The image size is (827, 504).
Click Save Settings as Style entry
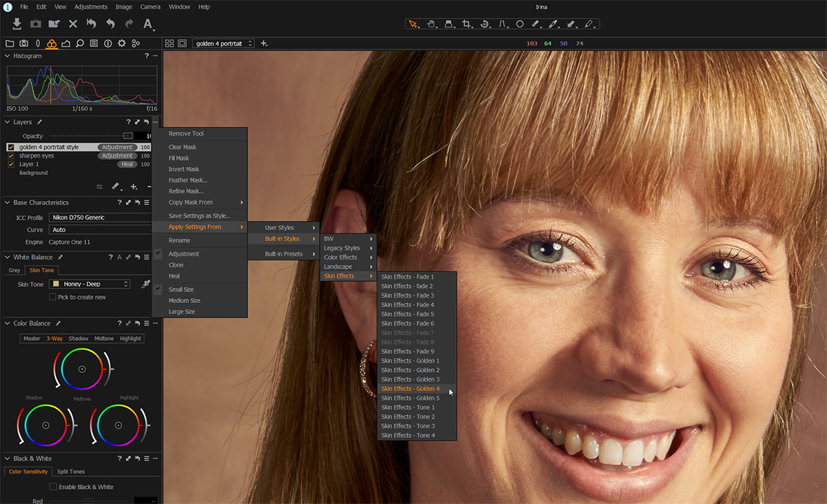pos(200,216)
